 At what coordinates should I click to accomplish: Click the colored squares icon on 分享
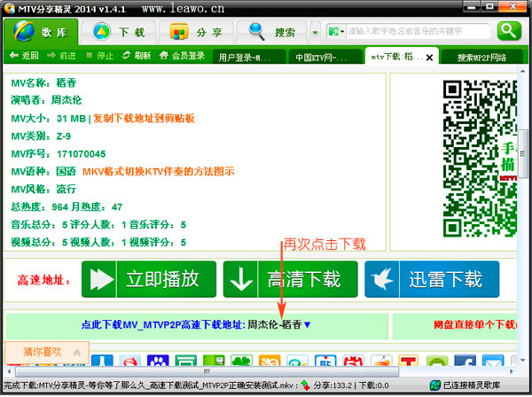179,32
